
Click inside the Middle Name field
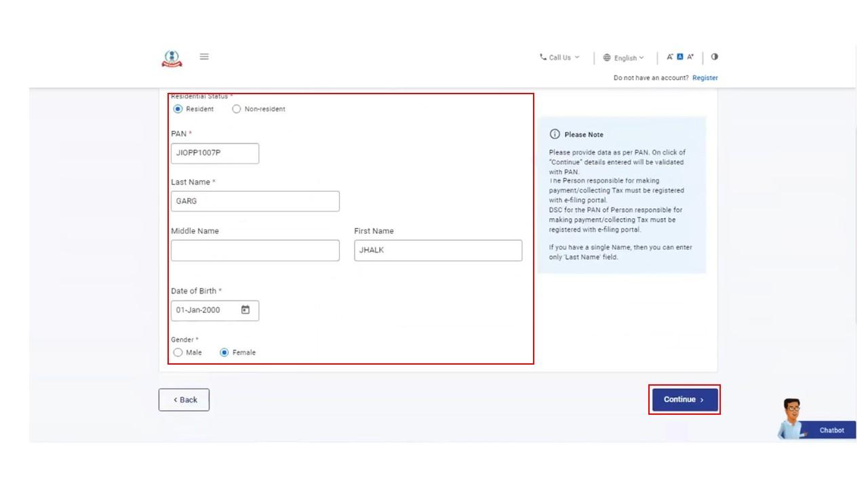(x=255, y=250)
